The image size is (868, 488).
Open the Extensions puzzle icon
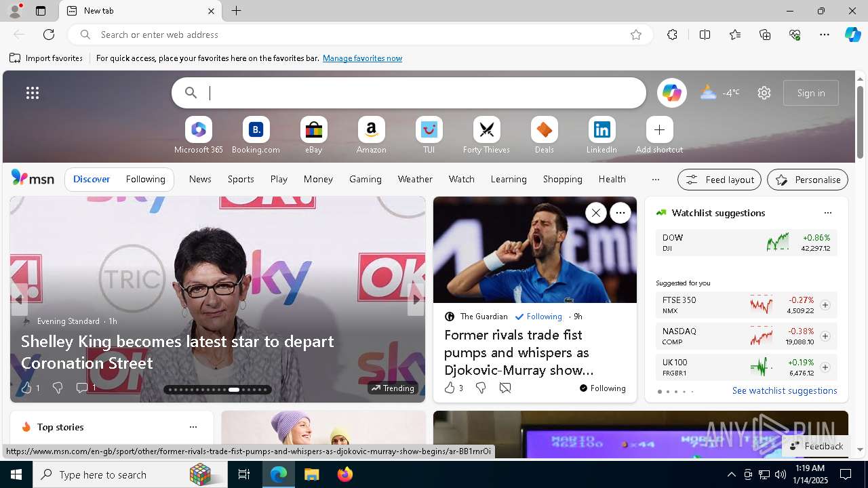pos(672,35)
